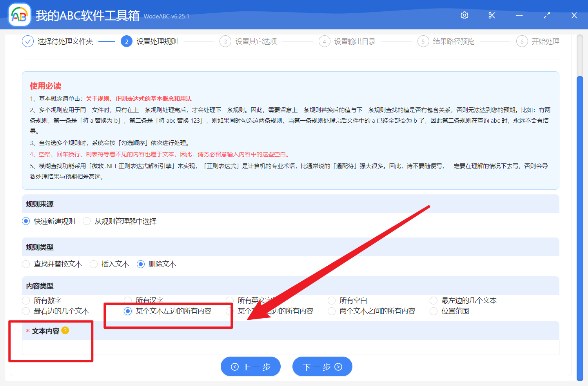Choose 两个文本之间的所有内容 option
Viewport: 588px width, 386px height.
[x=332, y=311]
